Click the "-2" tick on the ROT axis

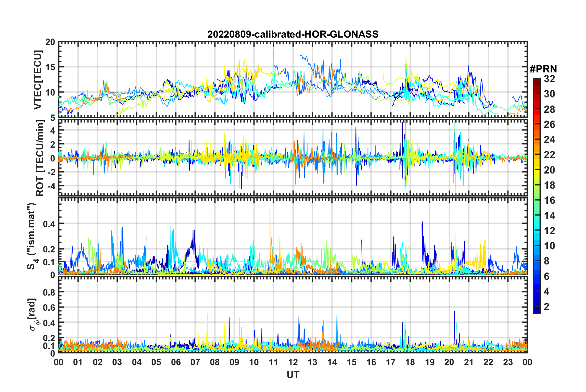pyautogui.click(x=51, y=172)
